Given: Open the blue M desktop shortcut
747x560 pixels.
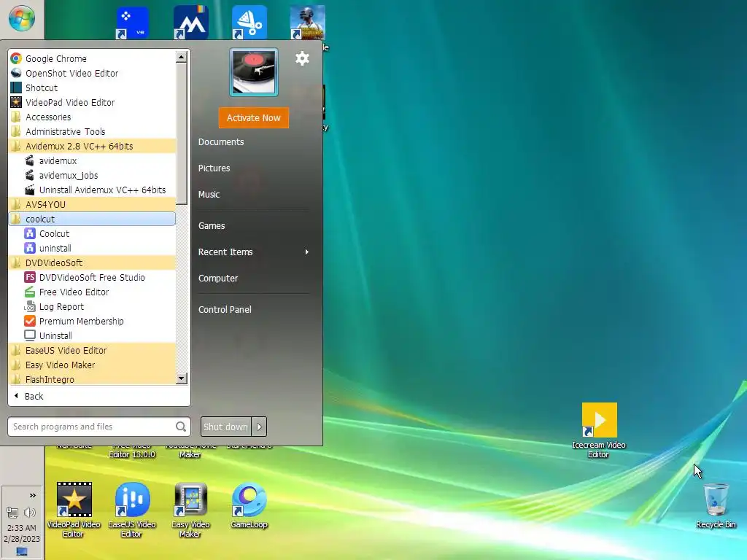Looking at the screenshot, I should point(190,22).
